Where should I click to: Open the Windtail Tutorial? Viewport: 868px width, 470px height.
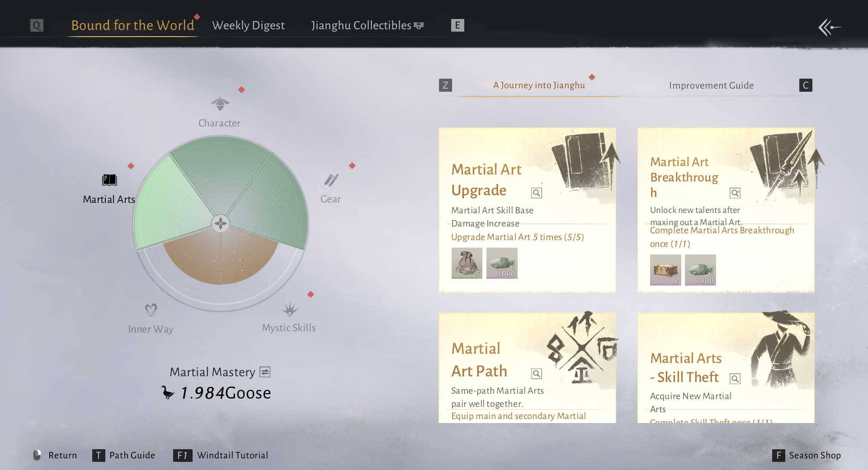pos(221,455)
